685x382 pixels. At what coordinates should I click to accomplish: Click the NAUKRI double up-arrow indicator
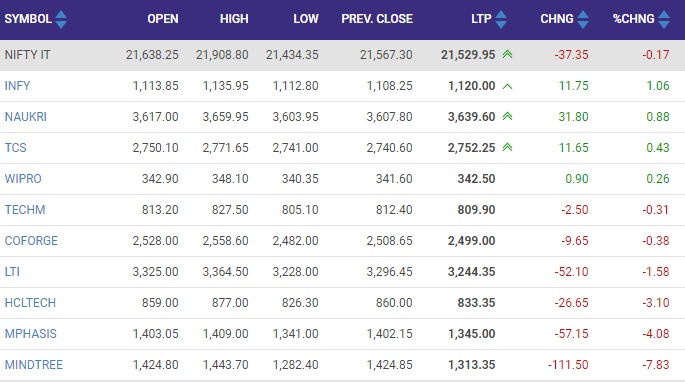click(x=507, y=117)
